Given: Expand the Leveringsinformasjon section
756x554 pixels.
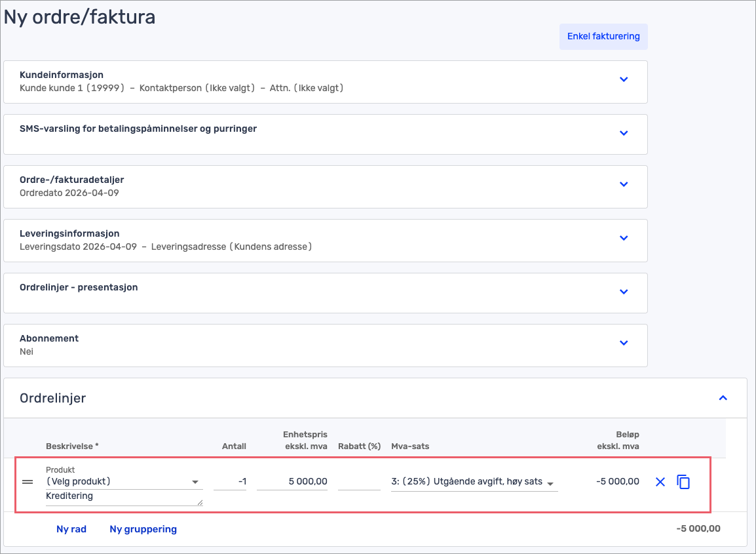Looking at the screenshot, I should (624, 238).
